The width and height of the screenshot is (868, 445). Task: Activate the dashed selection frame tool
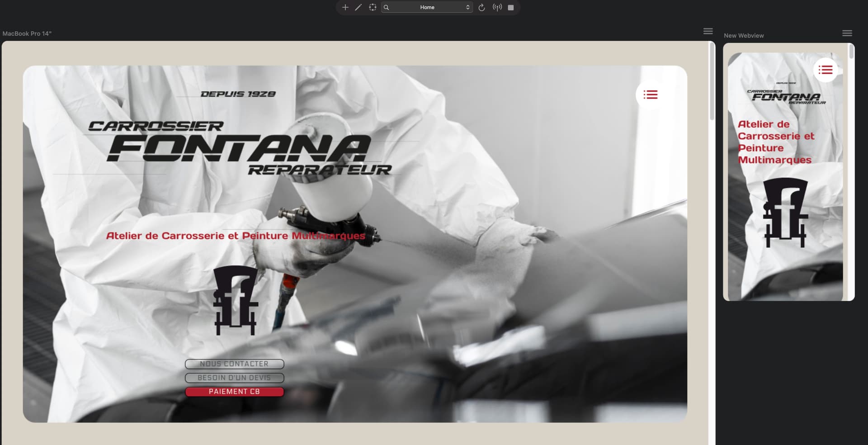click(373, 7)
